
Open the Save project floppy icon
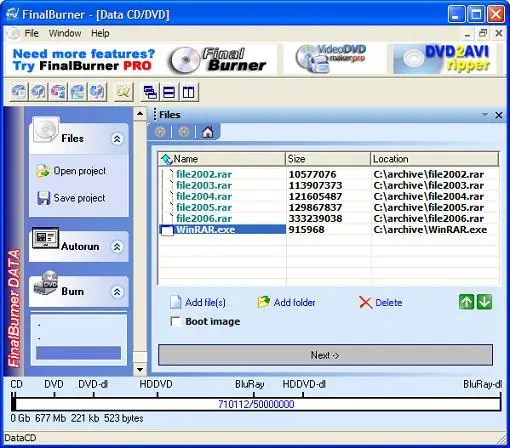(43, 198)
